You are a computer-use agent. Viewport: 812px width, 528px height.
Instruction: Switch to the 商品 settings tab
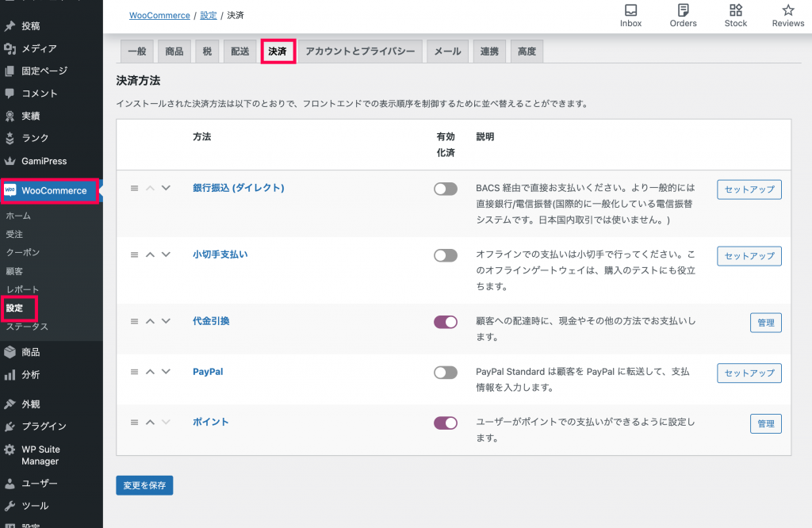pyautogui.click(x=174, y=52)
